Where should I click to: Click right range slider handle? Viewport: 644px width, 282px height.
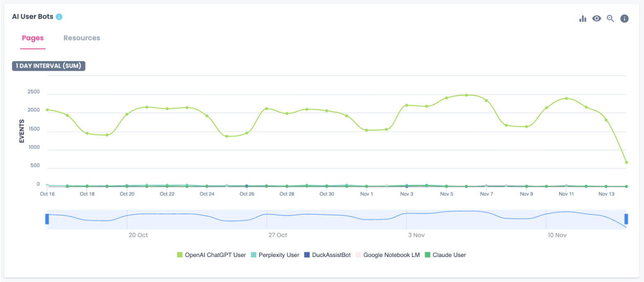click(x=626, y=219)
